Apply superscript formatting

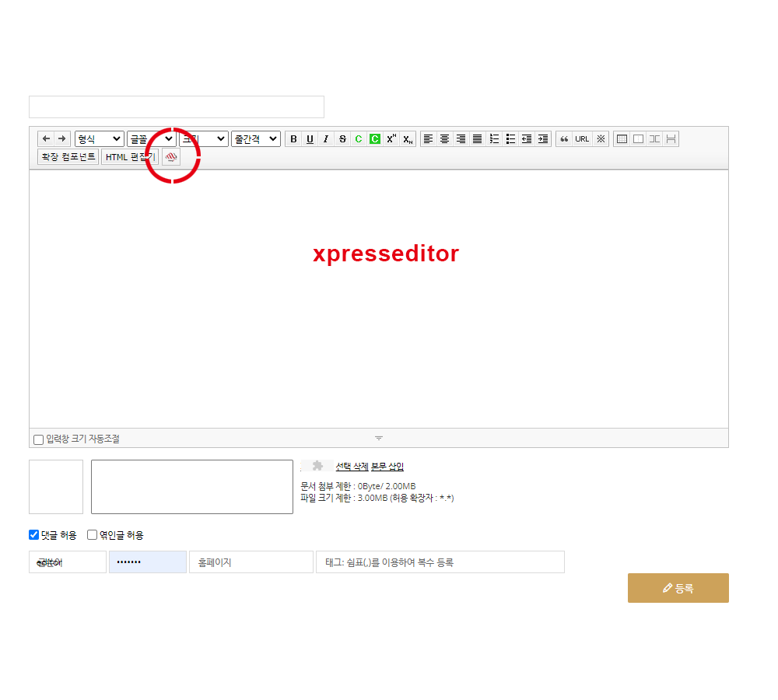(x=391, y=139)
